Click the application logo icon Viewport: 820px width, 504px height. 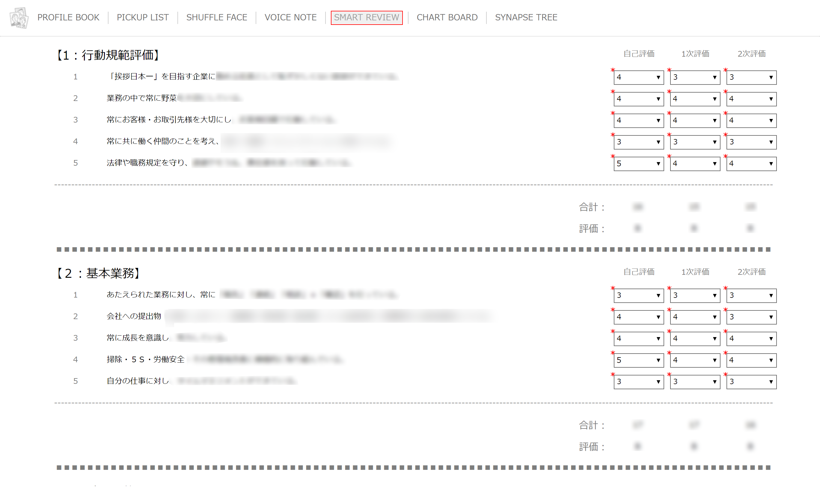tap(17, 17)
